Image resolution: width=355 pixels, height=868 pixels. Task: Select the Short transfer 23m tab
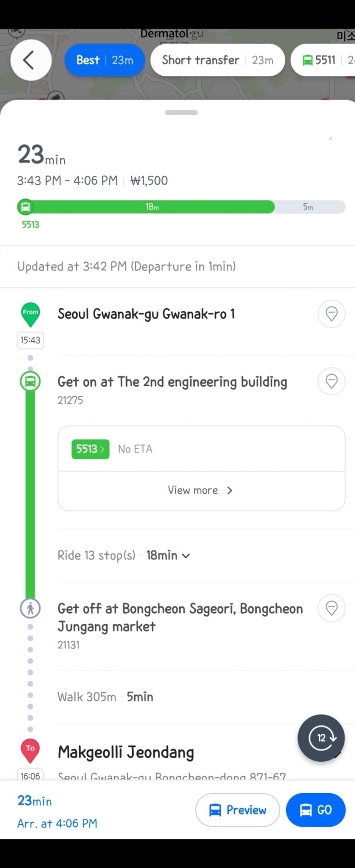[218, 60]
